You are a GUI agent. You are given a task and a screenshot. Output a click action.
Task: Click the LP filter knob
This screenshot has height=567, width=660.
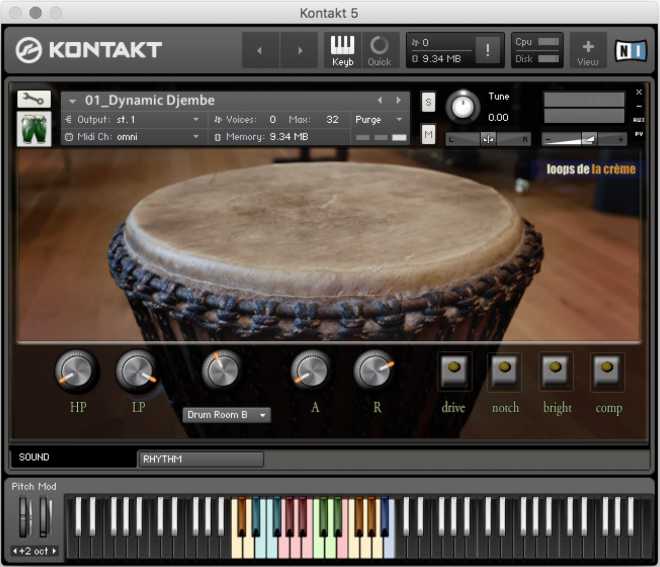137,370
